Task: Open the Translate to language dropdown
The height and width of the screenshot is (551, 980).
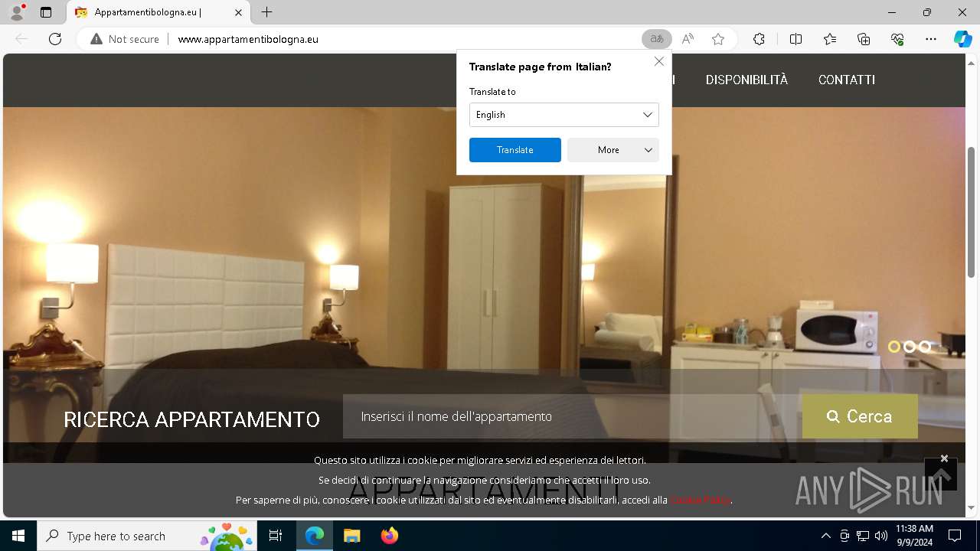Action: click(564, 115)
